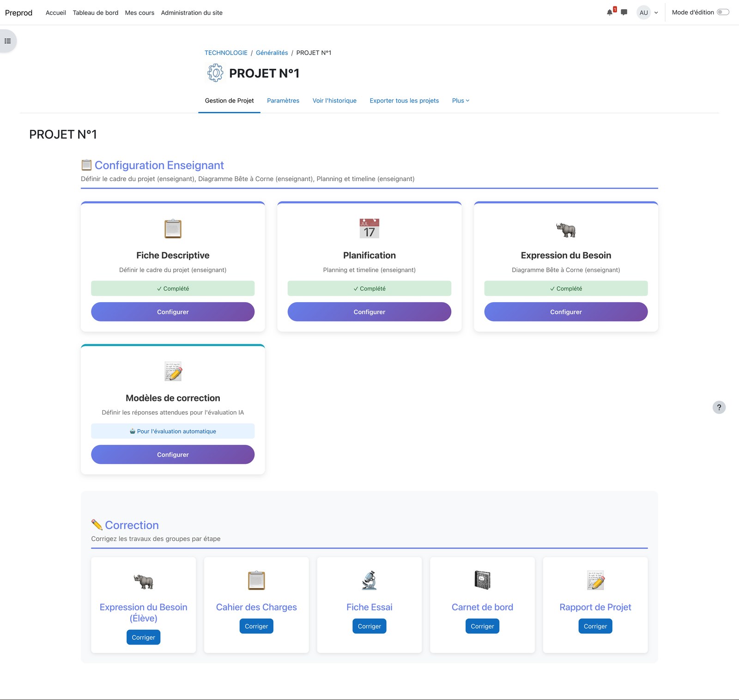Image resolution: width=739 pixels, height=700 pixels.
Task: Click the Preprod site name
Action: tap(18, 12)
